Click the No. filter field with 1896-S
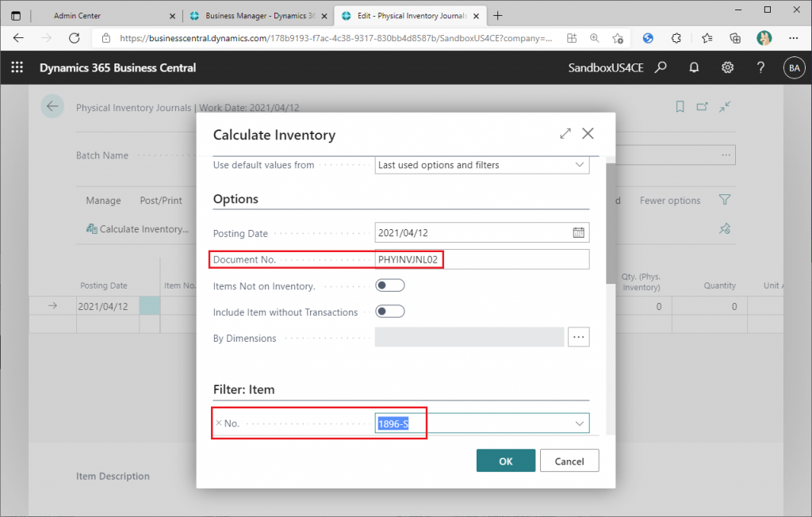Screen dimensions: 812x517 pyautogui.click(x=481, y=423)
